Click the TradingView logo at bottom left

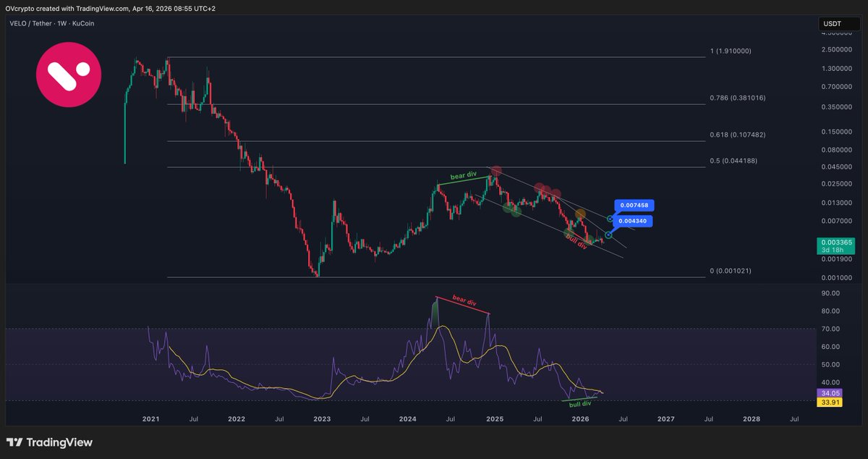[x=49, y=442]
